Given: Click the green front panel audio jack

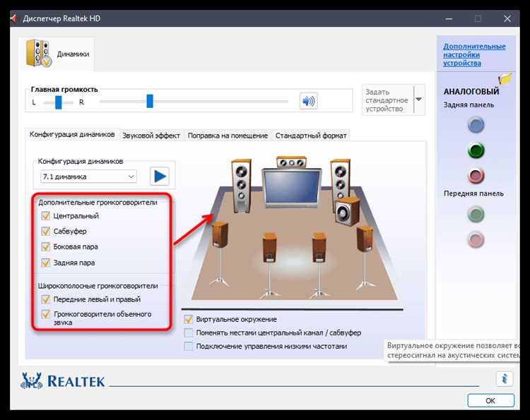Looking at the screenshot, I should [476, 215].
